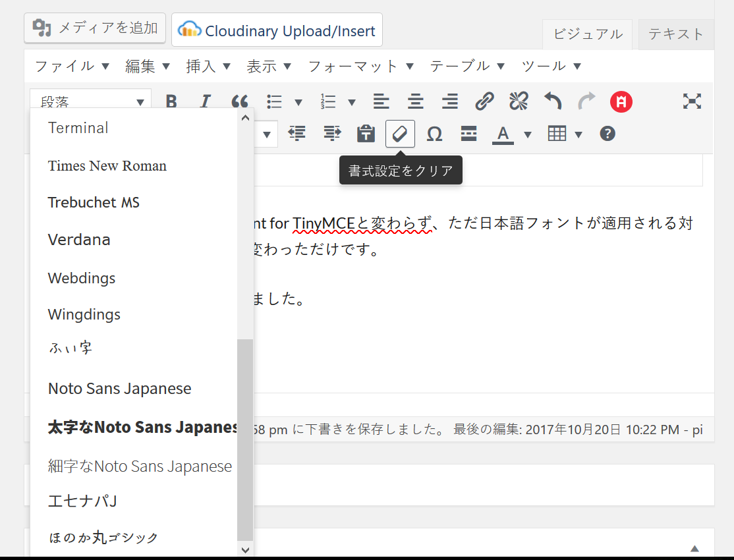Increase indent of paragraph
734x560 pixels.
click(332, 134)
